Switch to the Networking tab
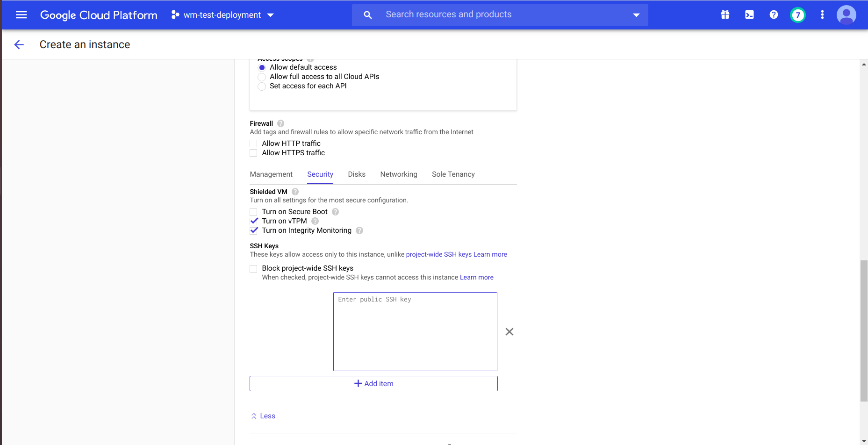Viewport: 868px width, 445px height. tap(398, 174)
